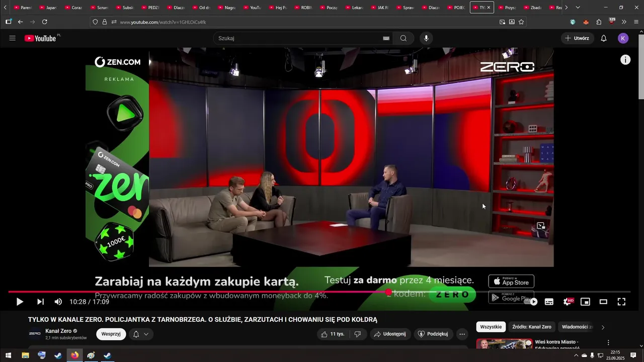Go back with the browser back arrow
This screenshot has width=644, height=362.
21,22
